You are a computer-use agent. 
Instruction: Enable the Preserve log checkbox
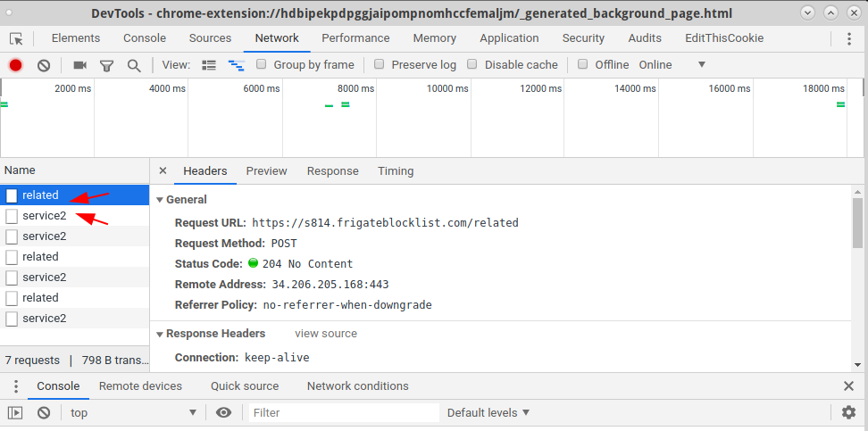tap(380, 64)
